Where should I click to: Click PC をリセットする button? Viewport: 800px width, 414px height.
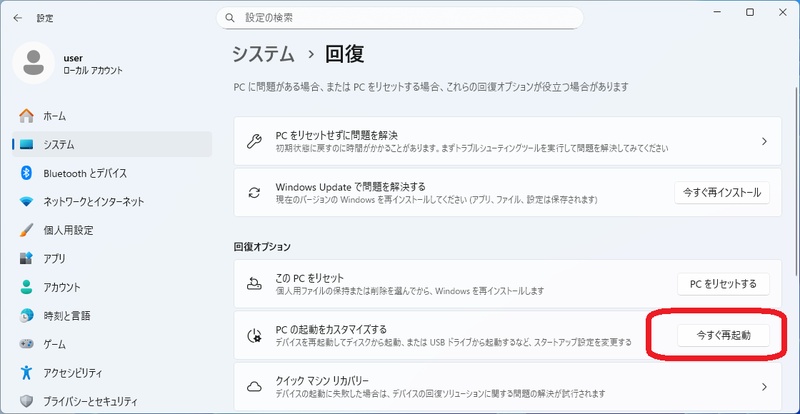coord(723,284)
